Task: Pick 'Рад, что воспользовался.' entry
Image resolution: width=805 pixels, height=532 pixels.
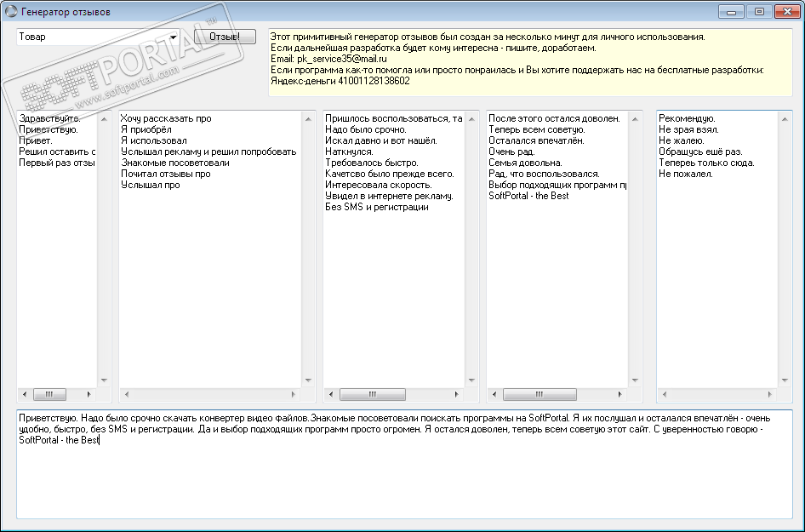Action: pyautogui.click(x=545, y=174)
